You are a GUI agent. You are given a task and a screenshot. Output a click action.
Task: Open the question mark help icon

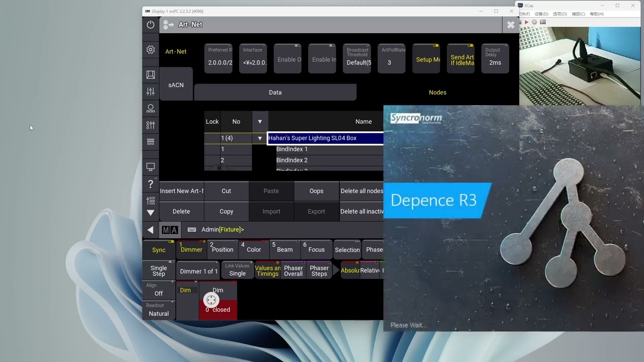150,184
